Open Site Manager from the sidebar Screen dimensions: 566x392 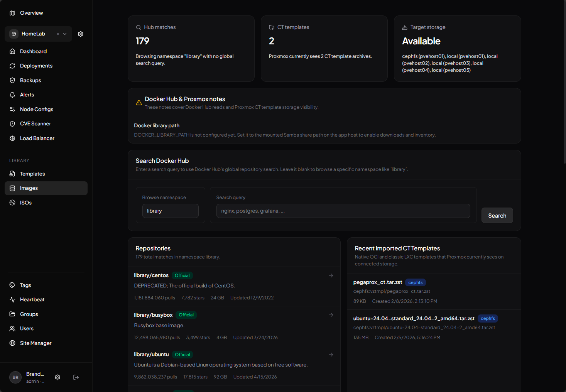pos(35,343)
